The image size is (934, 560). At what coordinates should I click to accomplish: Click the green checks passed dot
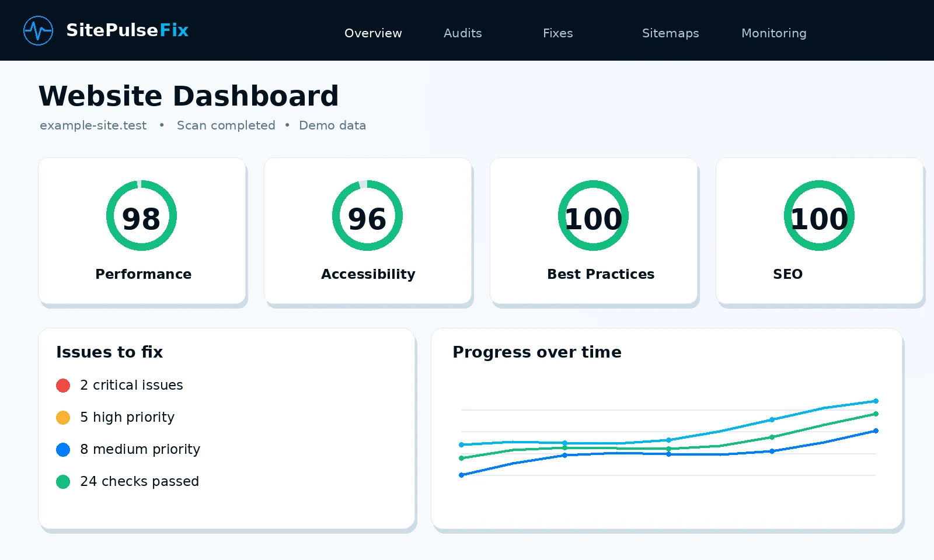[x=63, y=482]
